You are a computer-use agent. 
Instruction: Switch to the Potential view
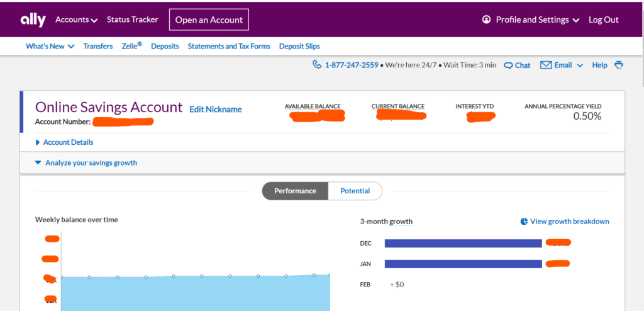coord(355,191)
